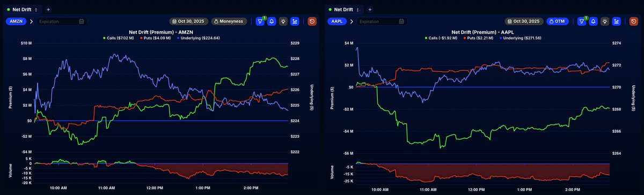The height and width of the screenshot is (195, 644).
Task: Click the -20 K volume label on AMZN chart
Action: coord(27,183)
